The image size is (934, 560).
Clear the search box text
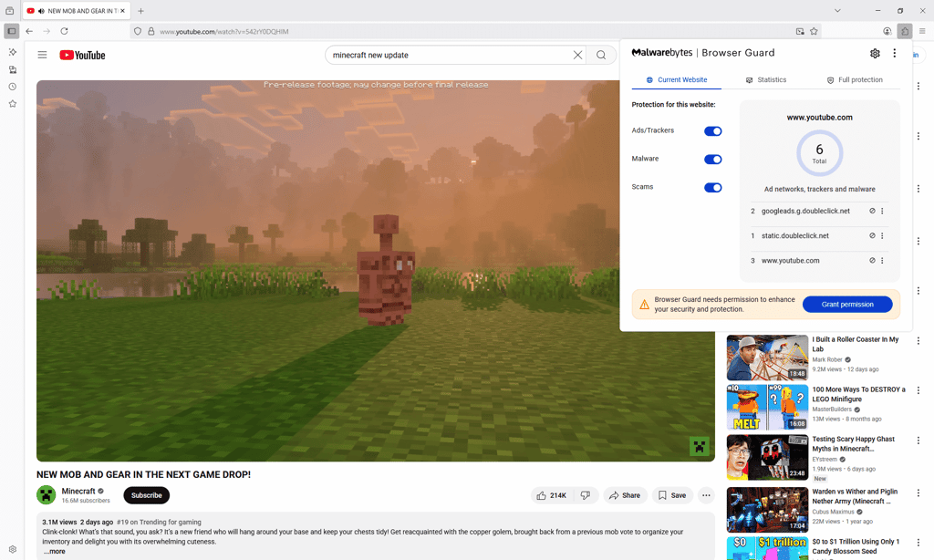coord(577,55)
